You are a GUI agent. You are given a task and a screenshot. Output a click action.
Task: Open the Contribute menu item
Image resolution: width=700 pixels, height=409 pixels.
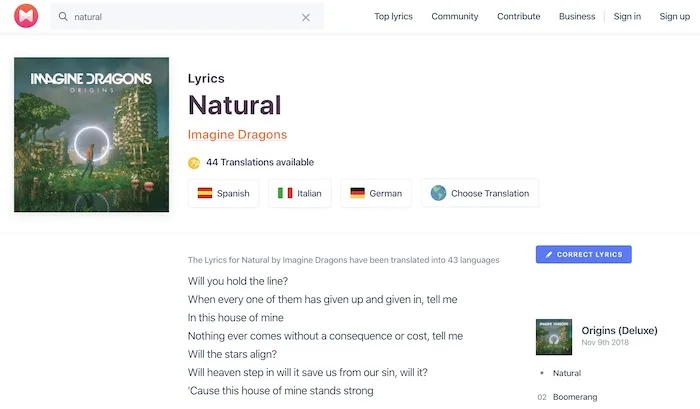tap(519, 17)
